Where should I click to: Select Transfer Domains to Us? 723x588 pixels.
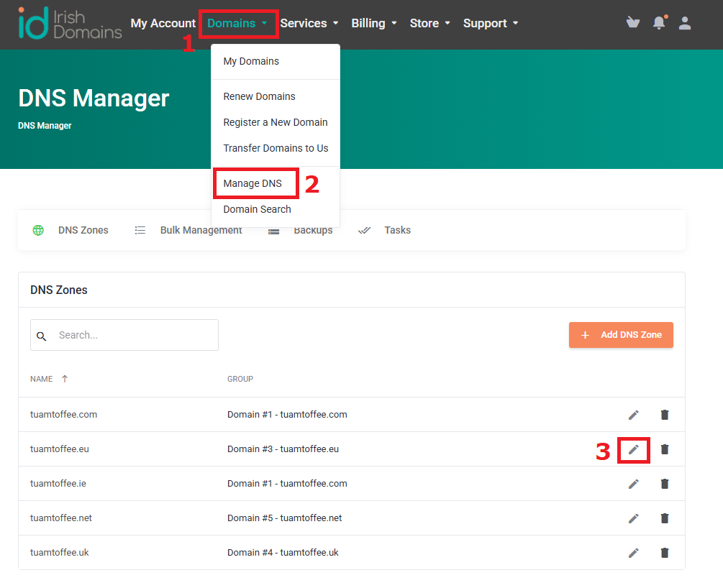276,148
